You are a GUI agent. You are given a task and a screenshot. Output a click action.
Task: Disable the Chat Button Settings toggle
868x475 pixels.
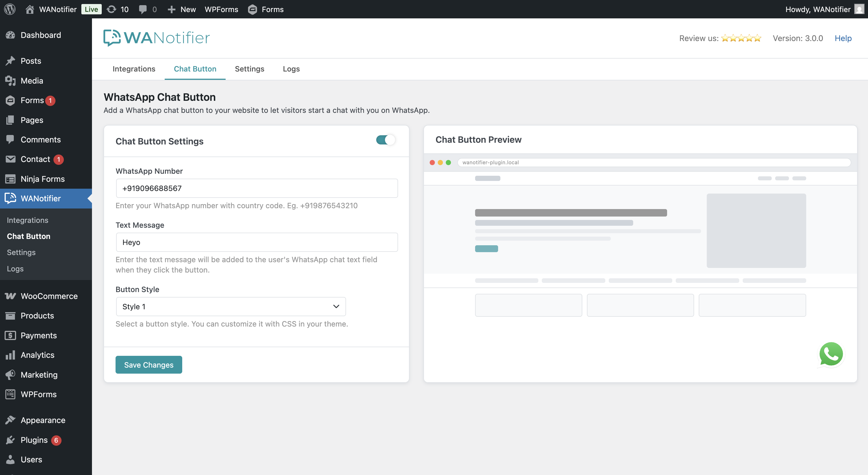[x=385, y=140]
